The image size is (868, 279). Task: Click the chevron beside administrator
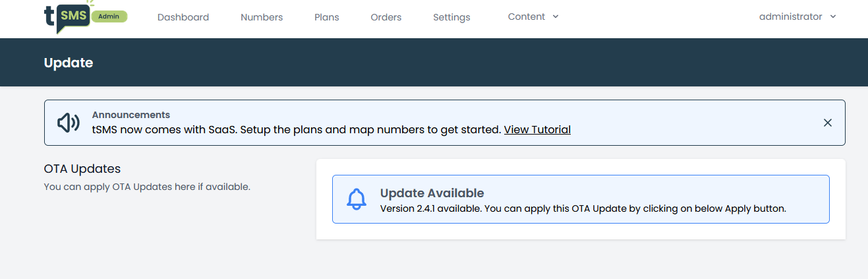point(833,17)
